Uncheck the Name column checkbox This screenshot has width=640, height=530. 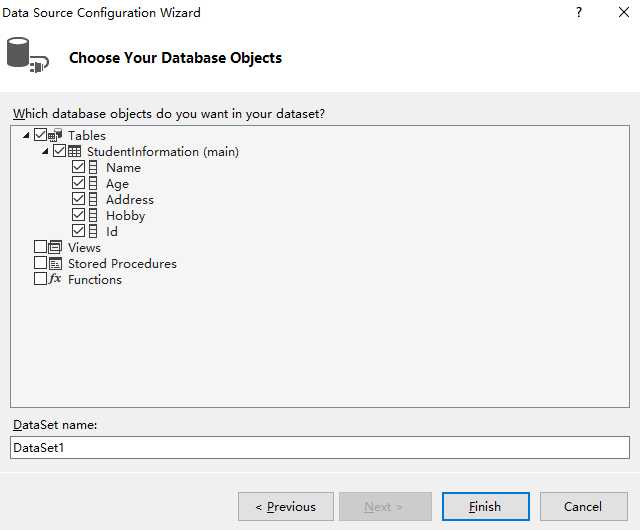click(x=78, y=167)
